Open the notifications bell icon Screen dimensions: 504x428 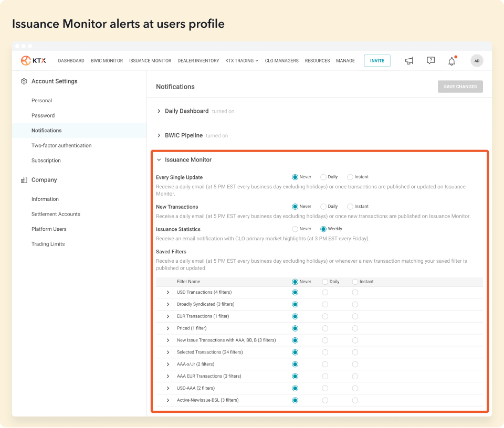[x=451, y=61]
